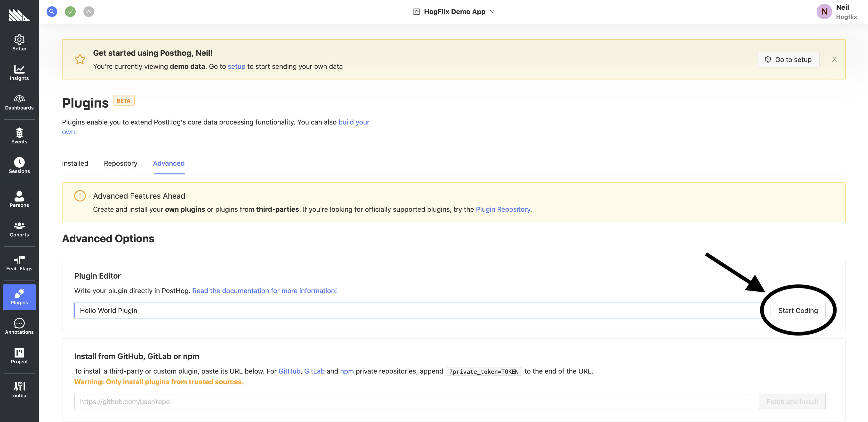Open Neil's user account menu
Viewport: 868px width, 422px height.
pyautogui.click(x=837, y=12)
